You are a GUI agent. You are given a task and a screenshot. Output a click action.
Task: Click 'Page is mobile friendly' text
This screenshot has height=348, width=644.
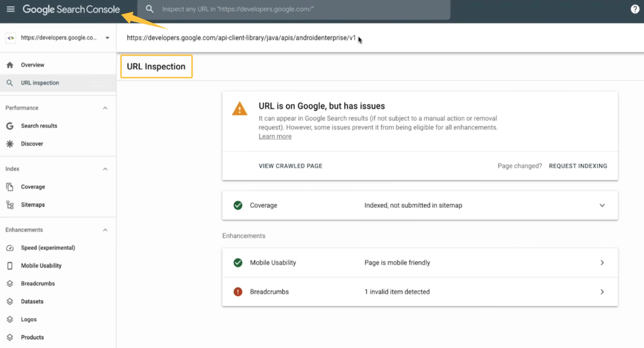coord(397,263)
